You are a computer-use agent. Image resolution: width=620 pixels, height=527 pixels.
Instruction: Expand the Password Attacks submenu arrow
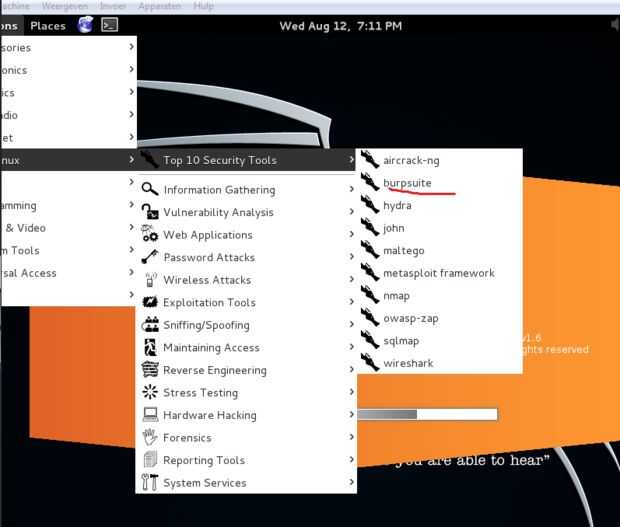[x=351, y=257]
